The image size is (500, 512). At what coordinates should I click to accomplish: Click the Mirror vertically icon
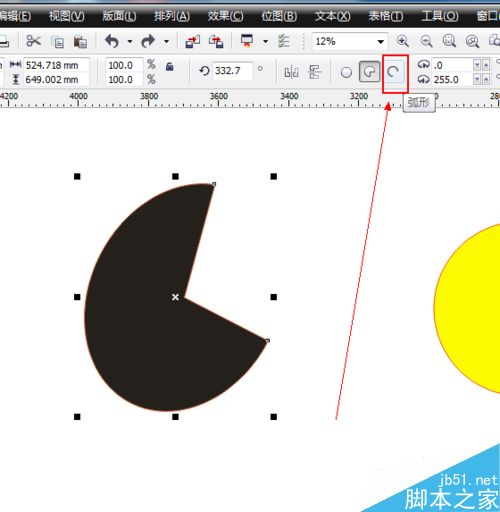(x=315, y=72)
